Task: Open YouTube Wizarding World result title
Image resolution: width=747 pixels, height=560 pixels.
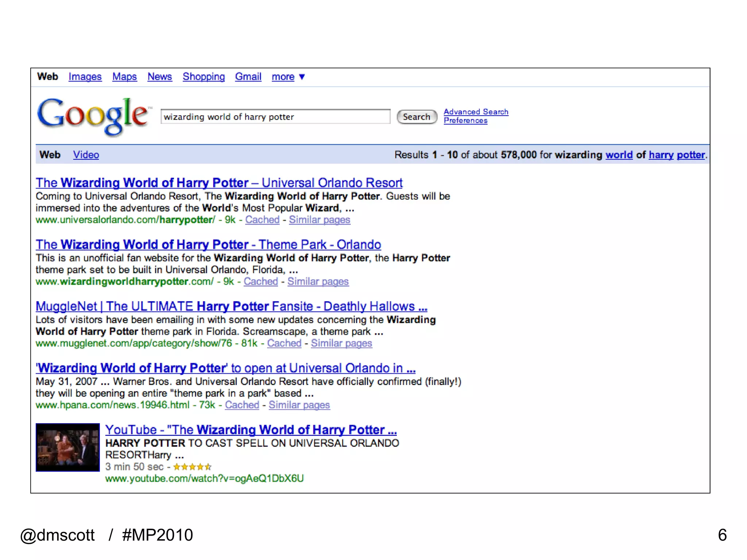Action: (251, 429)
